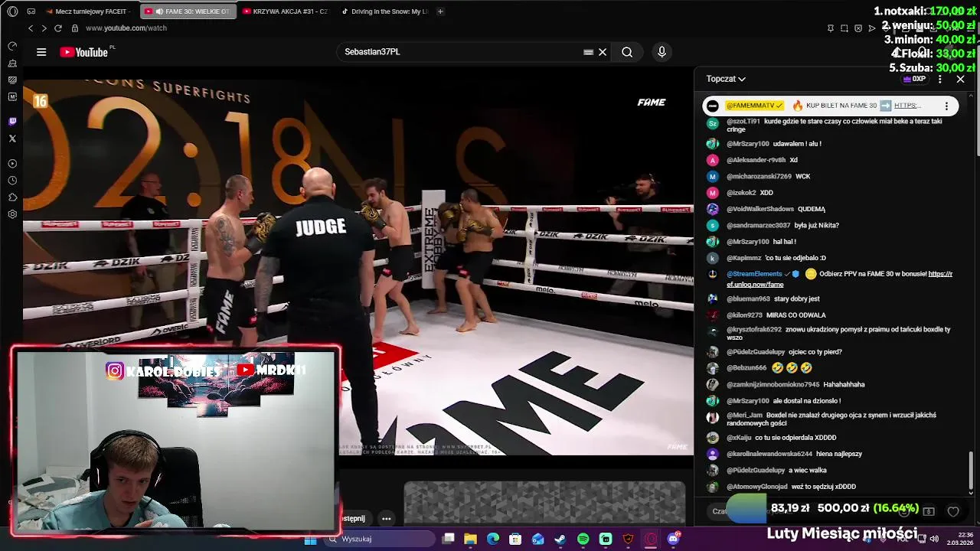
Task: Open the Twitch panel in the sidebar
Action: click(x=12, y=122)
